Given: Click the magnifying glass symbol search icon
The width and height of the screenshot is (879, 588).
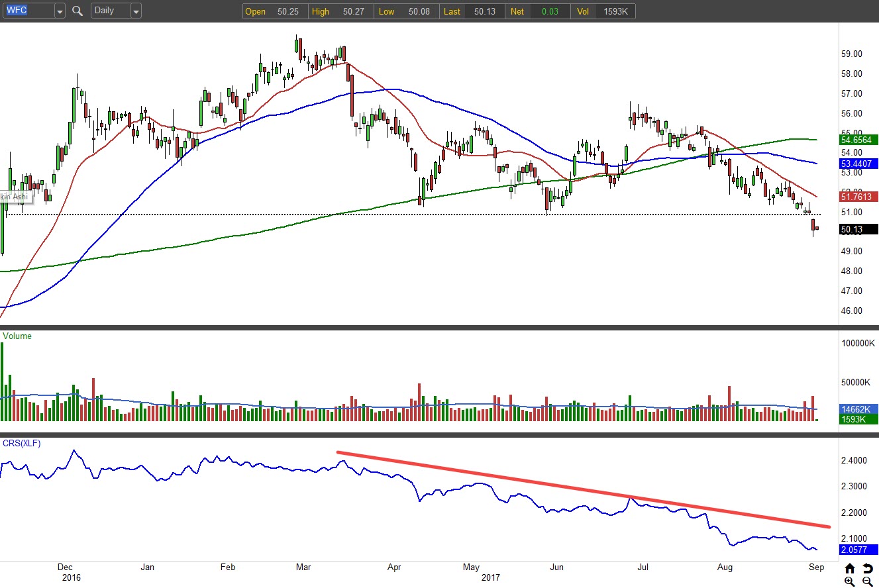Looking at the screenshot, I should [x=78, y=11].
